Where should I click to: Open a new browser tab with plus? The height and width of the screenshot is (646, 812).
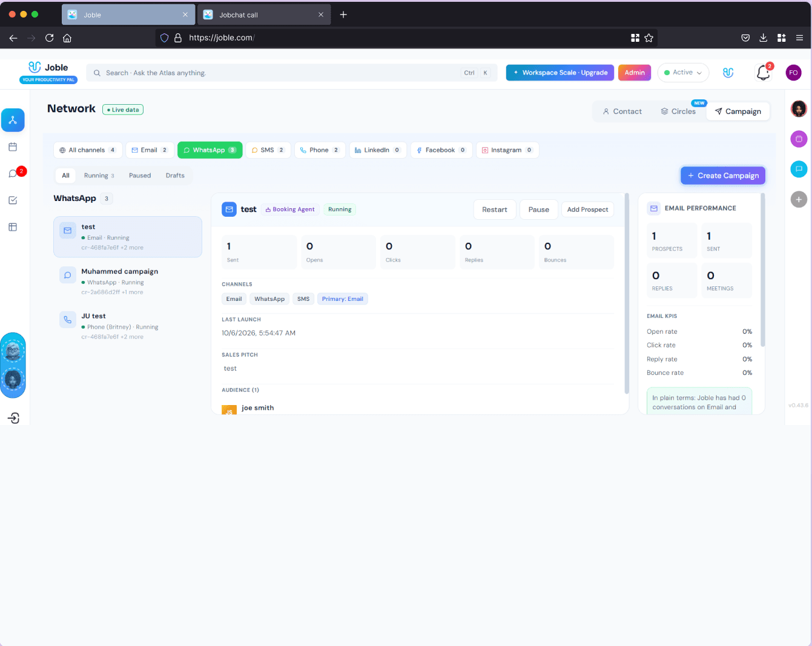tap(343, 15)
